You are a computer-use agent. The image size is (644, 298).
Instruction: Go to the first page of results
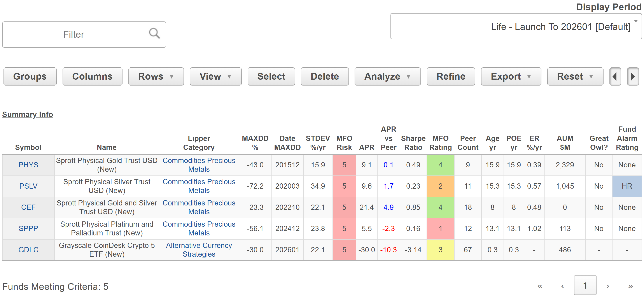(x=539, y=286)
